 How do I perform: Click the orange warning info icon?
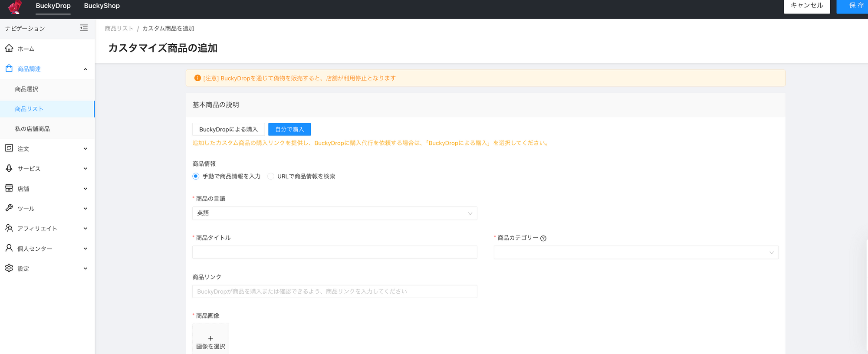[197, 78]
